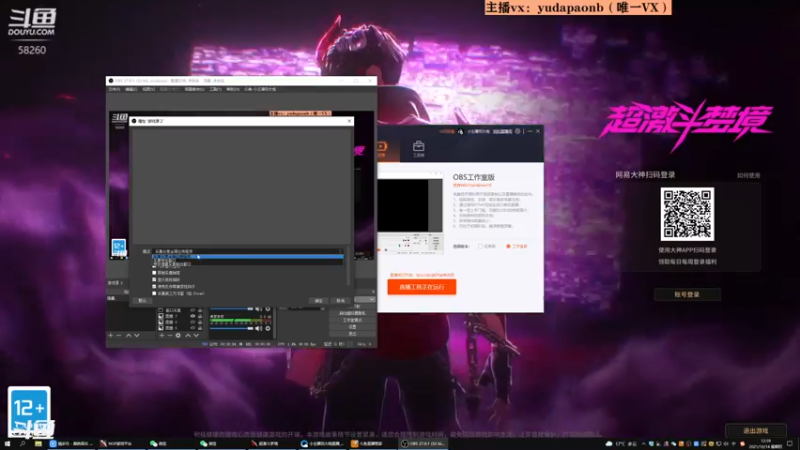The image size is (800, 450).
Task: Expand the dropdown arrow above OBS controls
Action: pos(372,299)
